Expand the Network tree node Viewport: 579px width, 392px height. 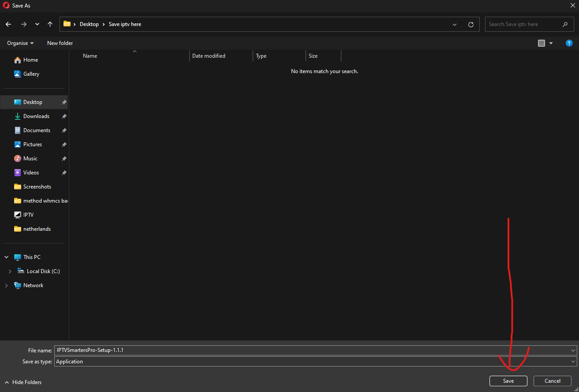pos(6,285)
